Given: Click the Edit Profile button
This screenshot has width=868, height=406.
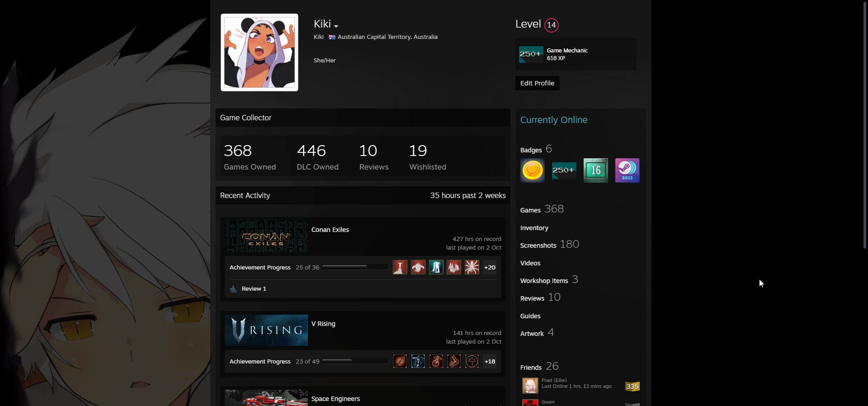Looking at the screenshot, I should tap(537, 83).
